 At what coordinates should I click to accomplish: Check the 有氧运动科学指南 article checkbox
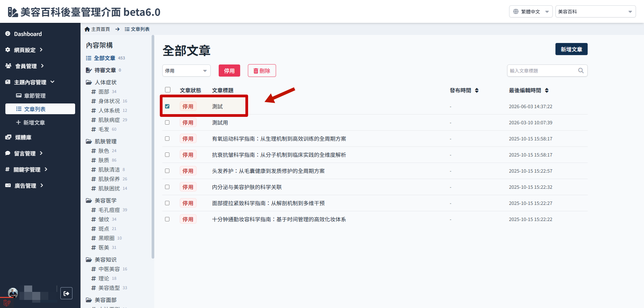tap(167, 138)
